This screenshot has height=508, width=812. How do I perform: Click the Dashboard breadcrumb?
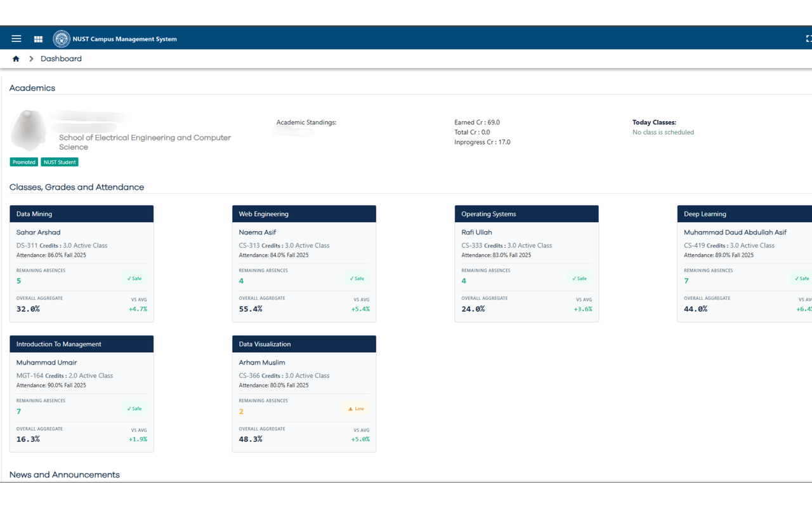(x=61, y=59)
